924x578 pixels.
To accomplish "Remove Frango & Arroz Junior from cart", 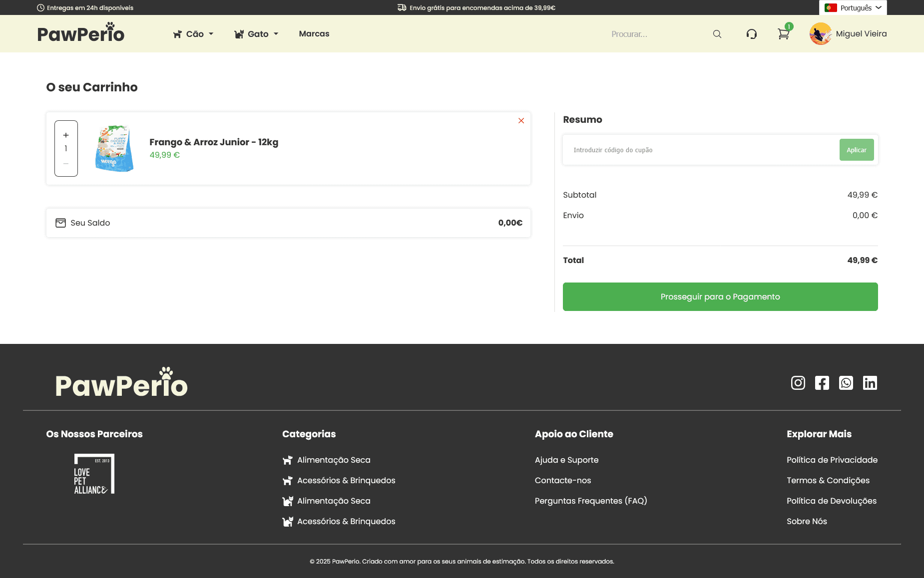I will pyautogui.click(x=521, y=120).
